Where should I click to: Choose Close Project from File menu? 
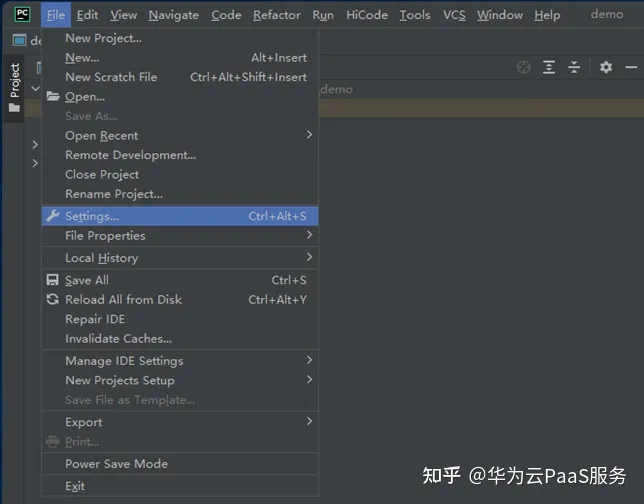point(180,174)
